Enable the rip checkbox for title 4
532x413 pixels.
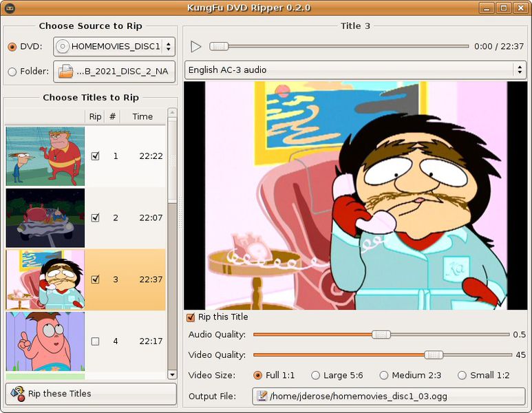coord(96,341)
